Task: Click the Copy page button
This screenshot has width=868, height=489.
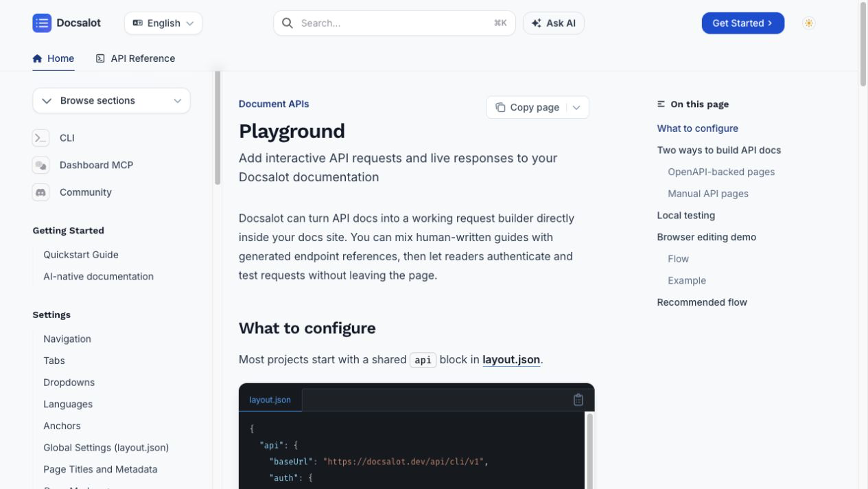Action: tap(527, 107)
